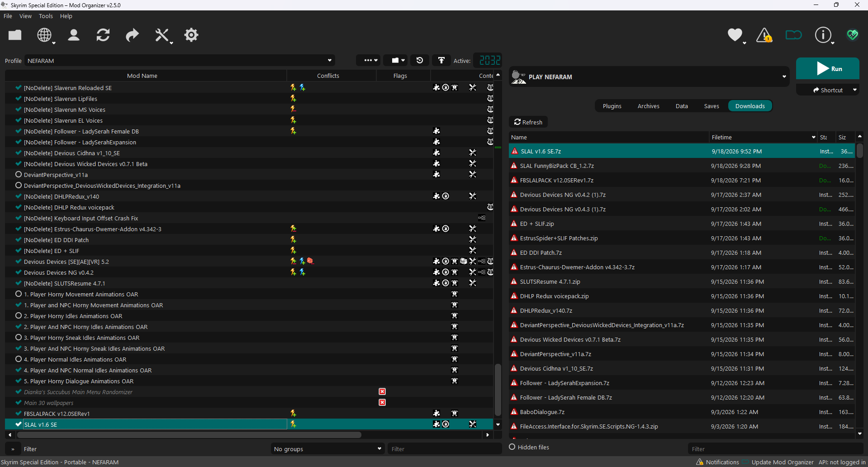This screenshot has width=868, height=467.
Task: Click the Shortcut button
Action: [828, 90]
